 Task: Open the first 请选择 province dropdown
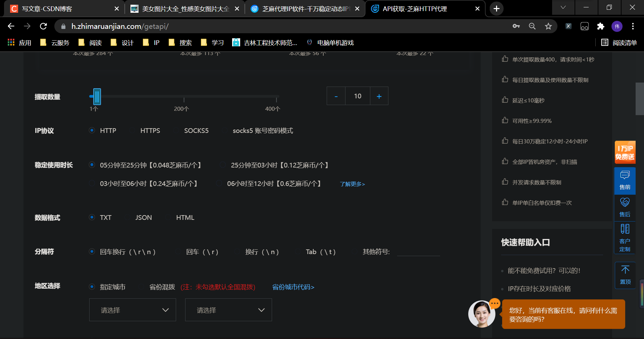[x=132, y=310]
